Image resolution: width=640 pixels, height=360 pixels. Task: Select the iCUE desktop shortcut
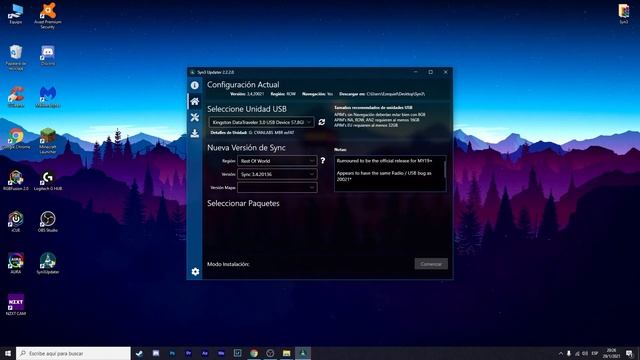tap(16, 222)
